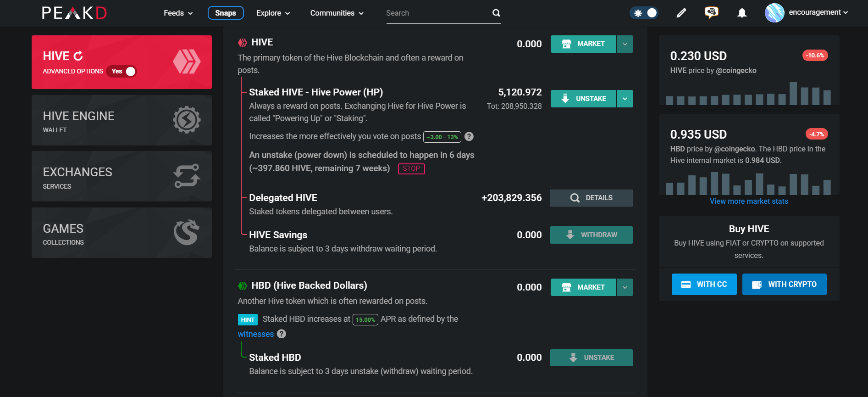
Task: Click the 0.935 USD HBD price
Action: (698, 134)
